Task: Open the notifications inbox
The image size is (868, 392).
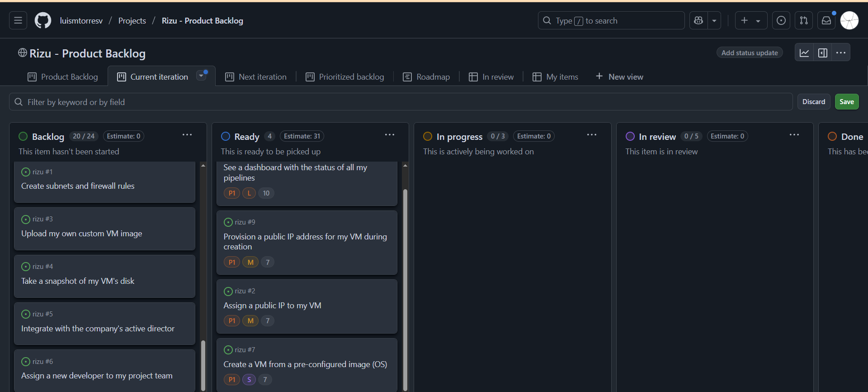Action: 826,20
